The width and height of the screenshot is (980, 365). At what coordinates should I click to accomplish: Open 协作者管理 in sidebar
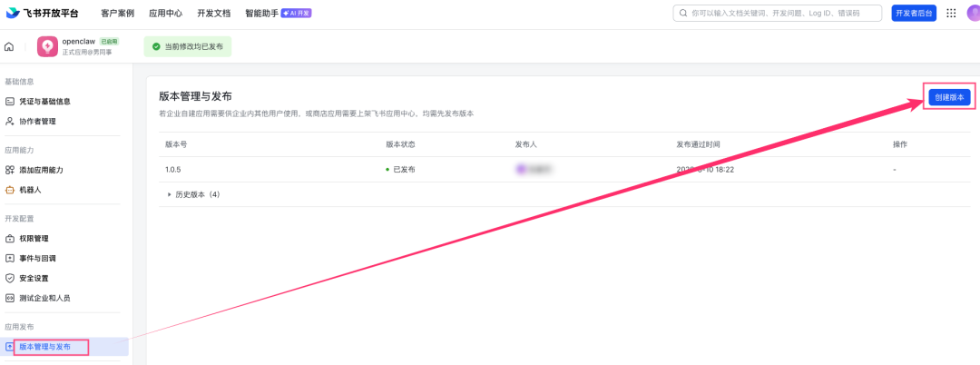pyautogui.click(x=37, y=122)
